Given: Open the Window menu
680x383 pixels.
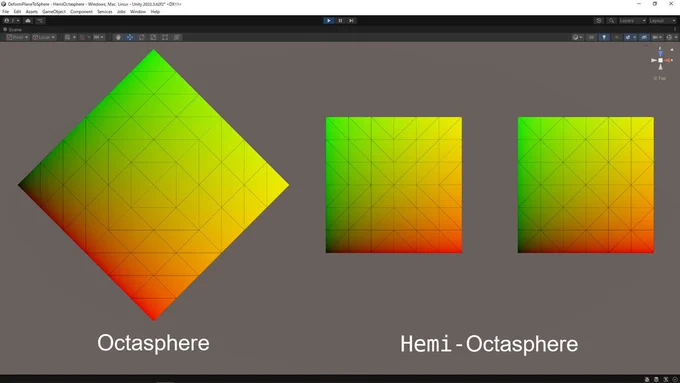Looking at the screenshot, I should [x=138, y=12].
